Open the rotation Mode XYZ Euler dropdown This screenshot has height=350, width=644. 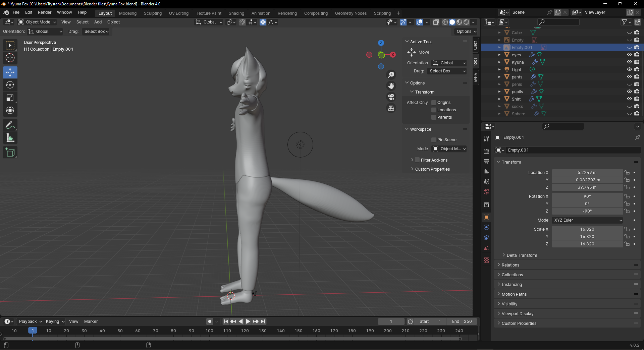[x=587, y=220]
